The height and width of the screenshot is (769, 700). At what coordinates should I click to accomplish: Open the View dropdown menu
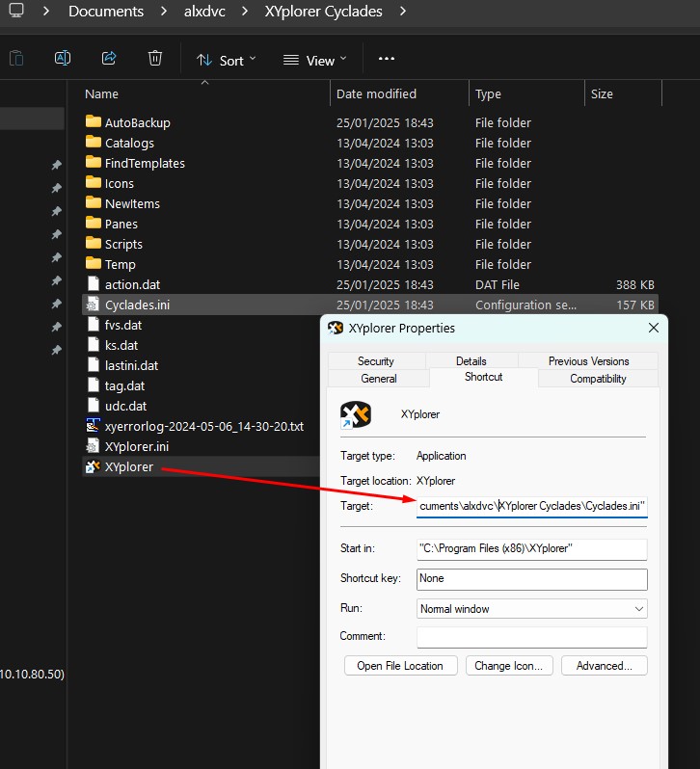pyautogui.click(x=312, y=60)
